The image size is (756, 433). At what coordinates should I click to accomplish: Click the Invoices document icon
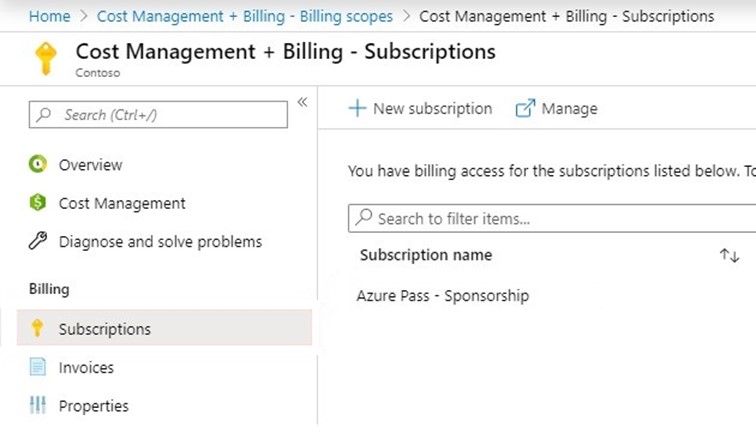(38, 367)
